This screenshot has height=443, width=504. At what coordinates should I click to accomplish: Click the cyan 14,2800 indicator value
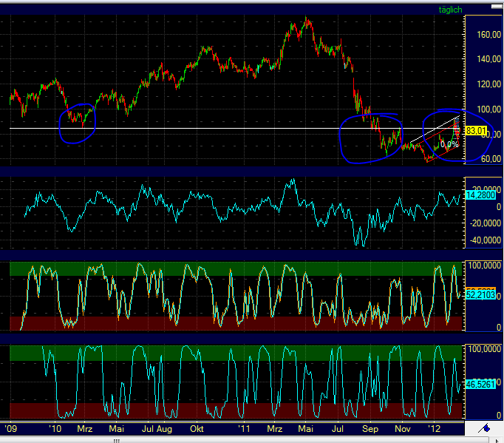click(x=480, y=195)
